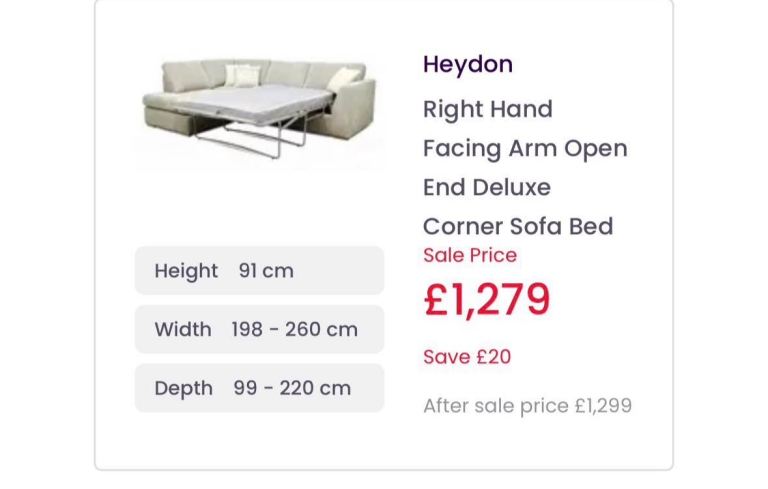Viewport: 768px width, 489px height.
Task: Click the red "Sale Price" label
Action: tap(469, 255)
